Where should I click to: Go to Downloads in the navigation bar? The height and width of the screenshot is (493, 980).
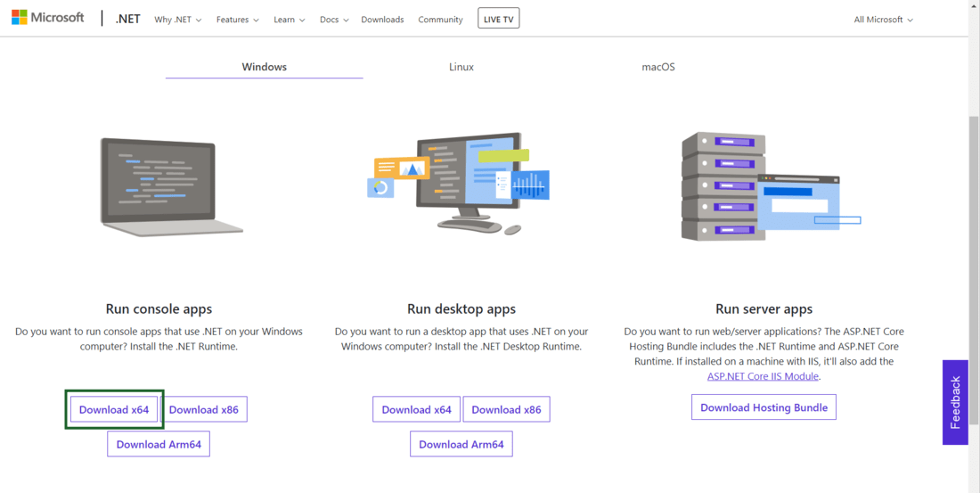coord(382,20)
